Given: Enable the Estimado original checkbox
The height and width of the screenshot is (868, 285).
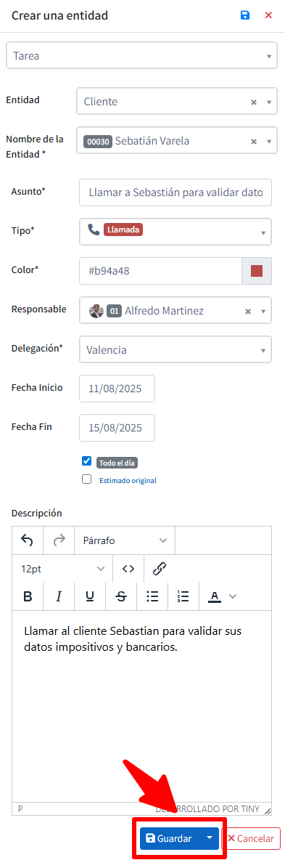Looking at the screenshot, I should click(x=87, y=479).
